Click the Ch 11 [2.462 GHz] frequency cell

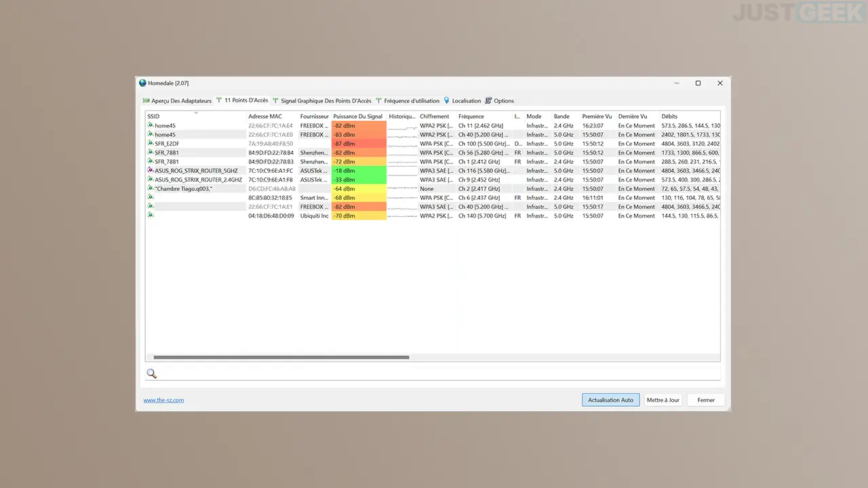coord(481,125)
